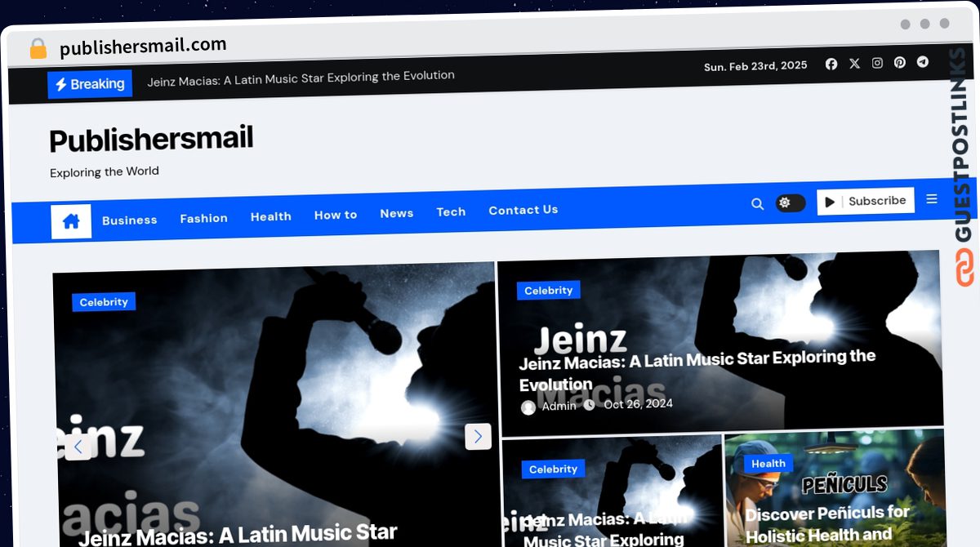Click the Exploring the World tagline
This screenshot has width=980, height=547.
click(105, 172)
